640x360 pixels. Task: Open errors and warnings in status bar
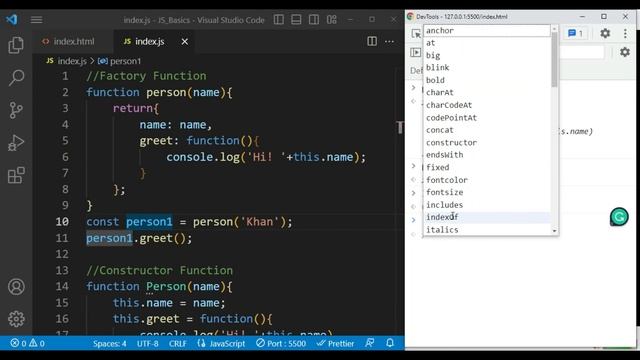click(x=27, y=343)
